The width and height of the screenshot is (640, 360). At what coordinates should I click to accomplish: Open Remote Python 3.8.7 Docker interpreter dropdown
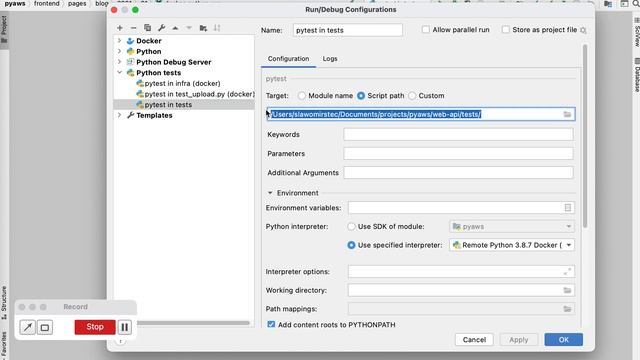(512, 245)
